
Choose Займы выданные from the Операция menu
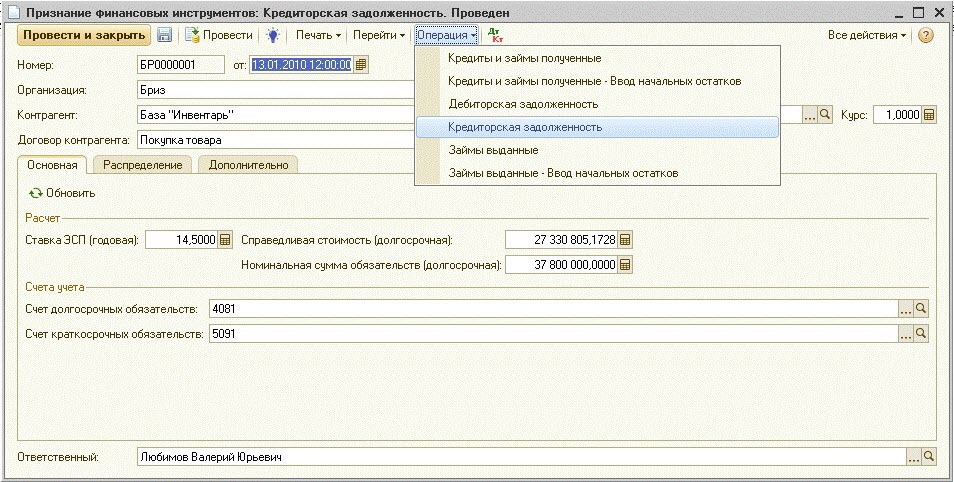[x=493, y=150]
